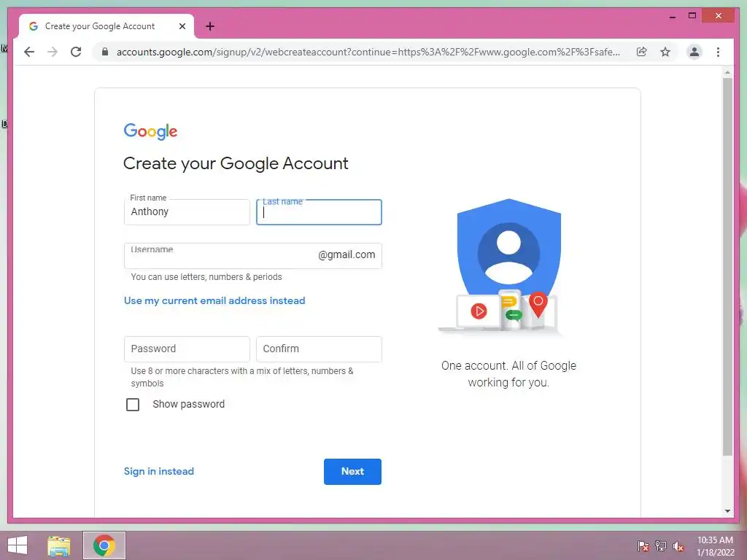Click the Show password label text
Image resolution: width=747 pixels, height=560 pixels.
point(189,404)
